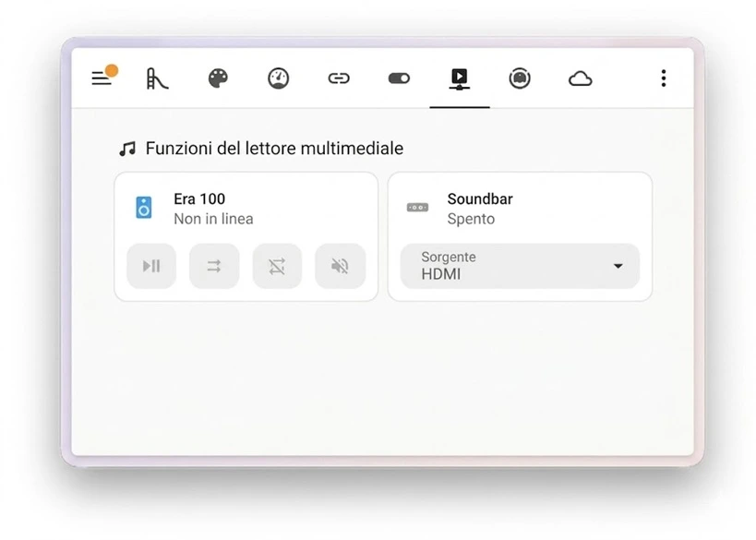
Task: Click the orange notification badge
Action: pos(112,70)
